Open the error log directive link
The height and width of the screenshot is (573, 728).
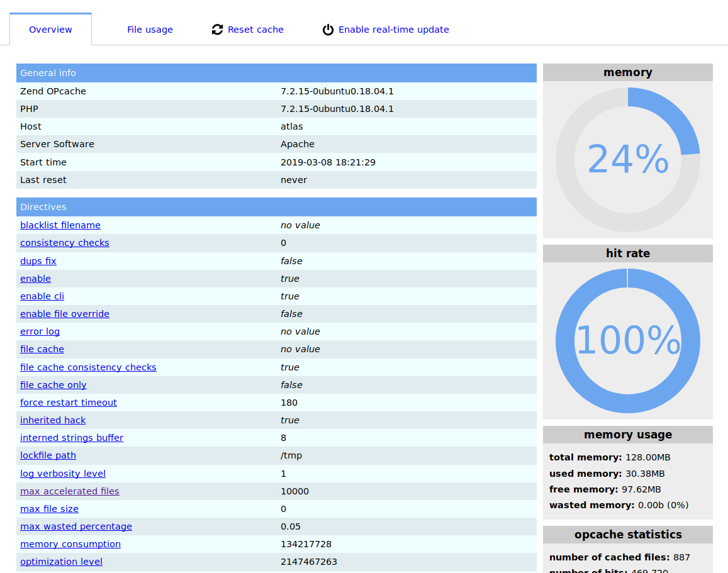point(40,331)
